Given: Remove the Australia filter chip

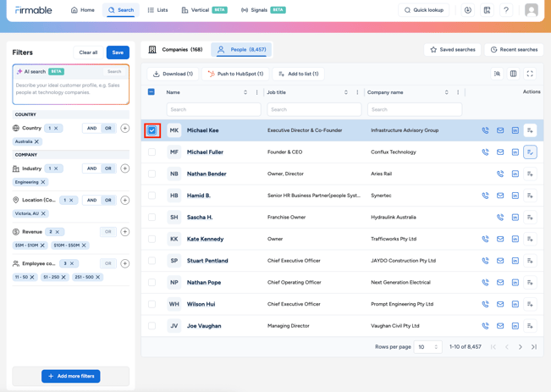Looking at the screenshot, I should (36, 141).
